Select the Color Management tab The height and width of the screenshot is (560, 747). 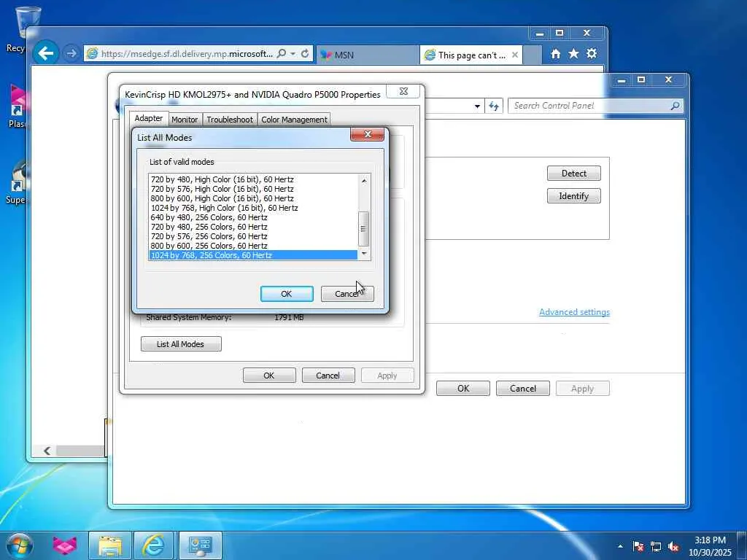294,120
